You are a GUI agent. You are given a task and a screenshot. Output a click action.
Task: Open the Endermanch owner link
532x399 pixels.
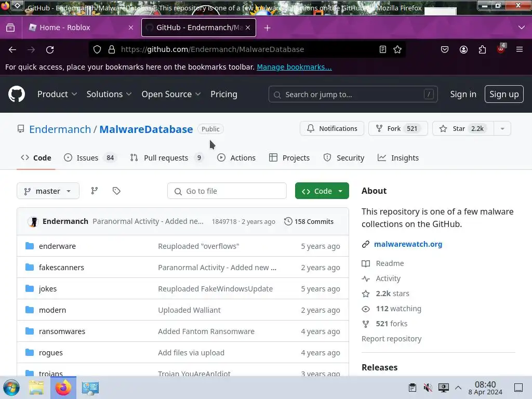tap(60, 129)
